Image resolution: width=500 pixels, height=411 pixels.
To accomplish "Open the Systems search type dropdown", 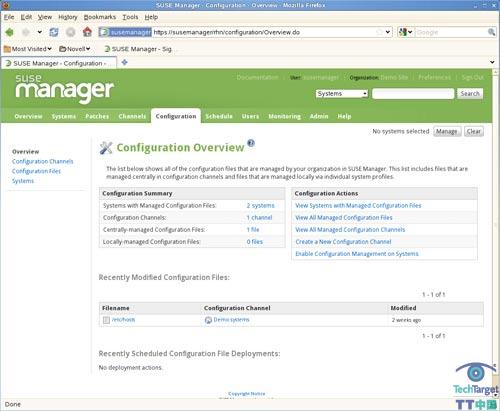I will coord(342,94).
